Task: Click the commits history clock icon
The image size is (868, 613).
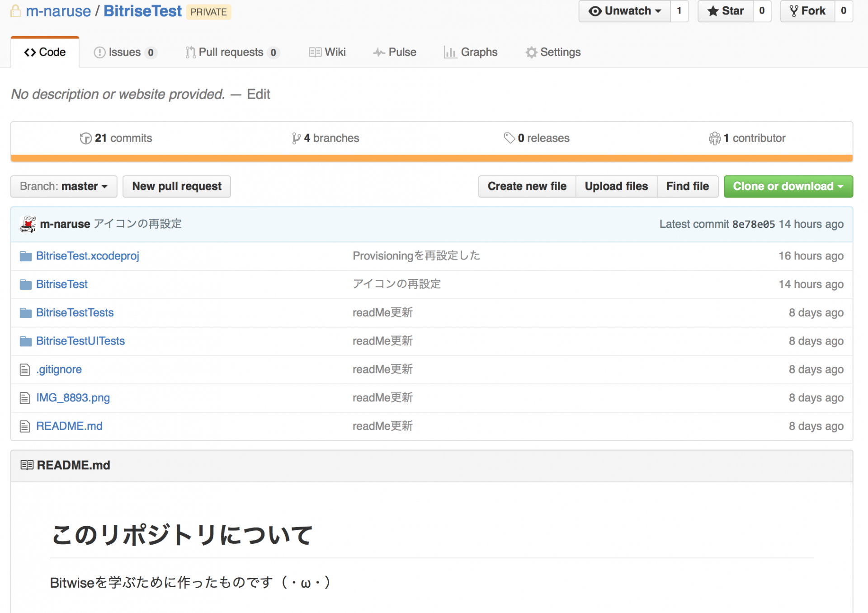Action: pyautogui.click(x=85, y=138)
